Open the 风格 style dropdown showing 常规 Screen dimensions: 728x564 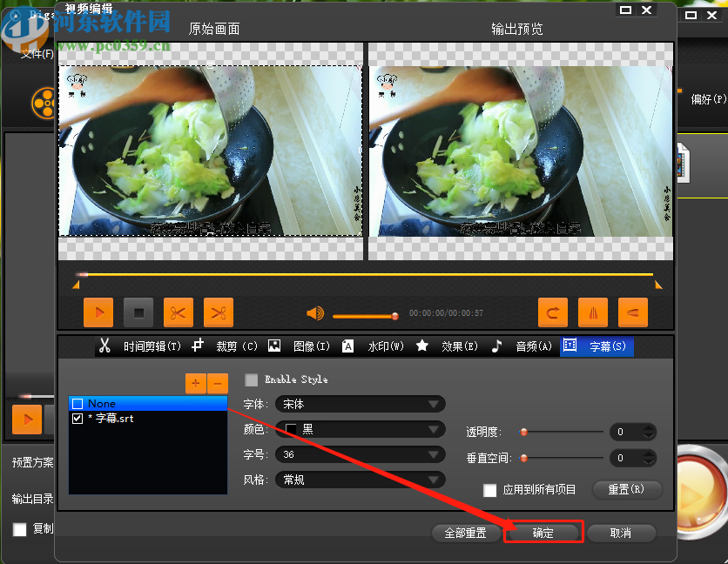coord(360,479)
